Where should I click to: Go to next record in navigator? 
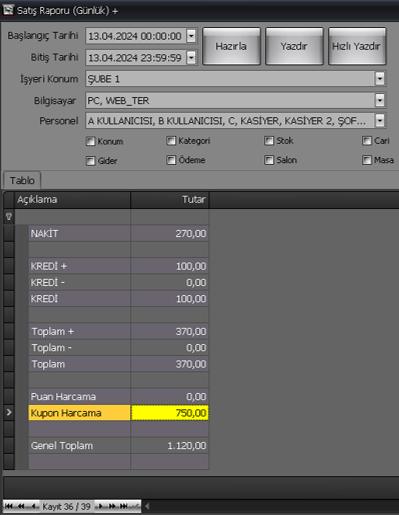[x=100, y=506]
